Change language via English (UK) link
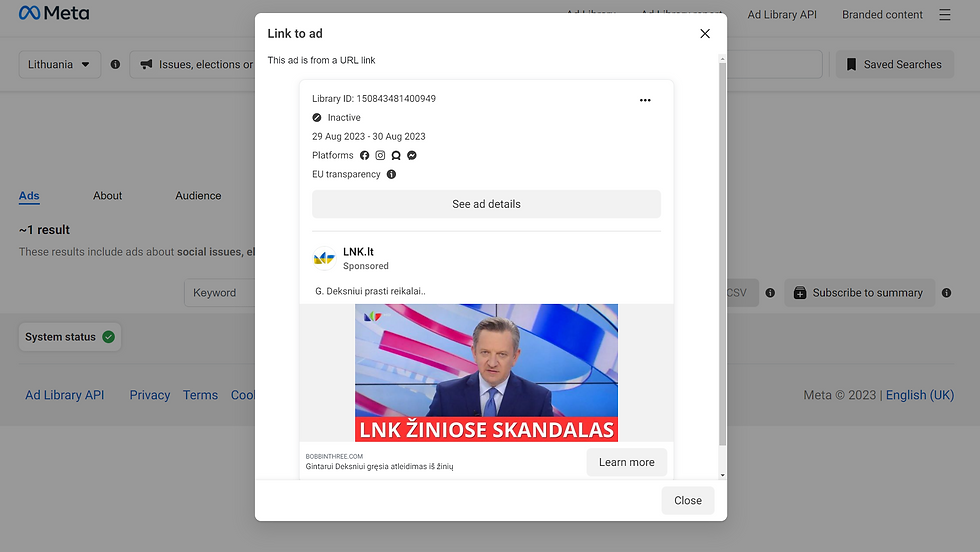 [x=919, y=395]
